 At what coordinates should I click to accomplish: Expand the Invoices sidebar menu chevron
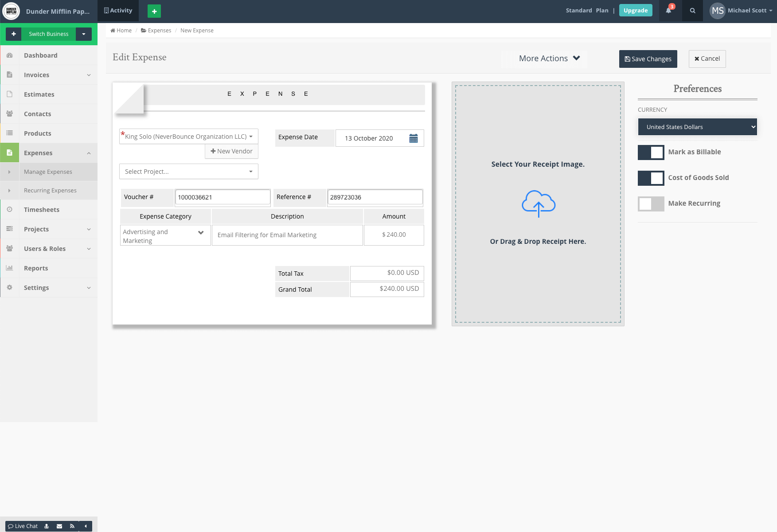click(89, 75)
